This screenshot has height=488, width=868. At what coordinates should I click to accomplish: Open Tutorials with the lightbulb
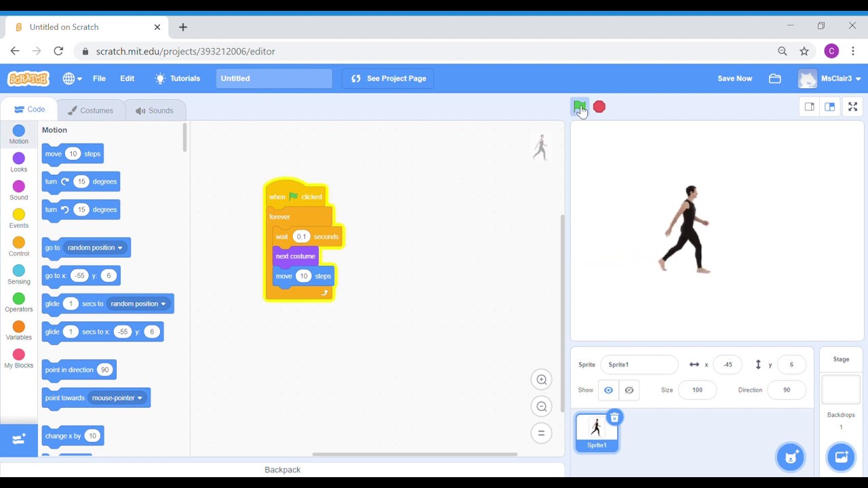[x=178, y=79]
